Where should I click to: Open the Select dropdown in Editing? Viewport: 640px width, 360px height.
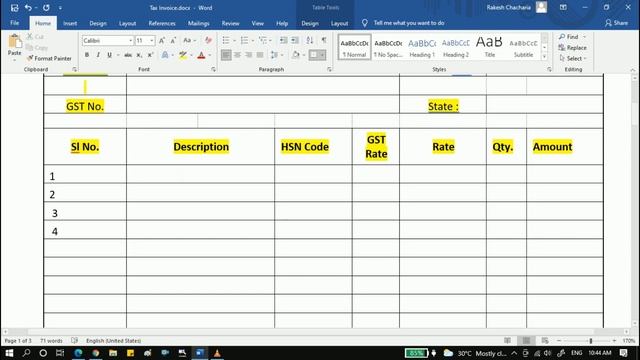573,58
